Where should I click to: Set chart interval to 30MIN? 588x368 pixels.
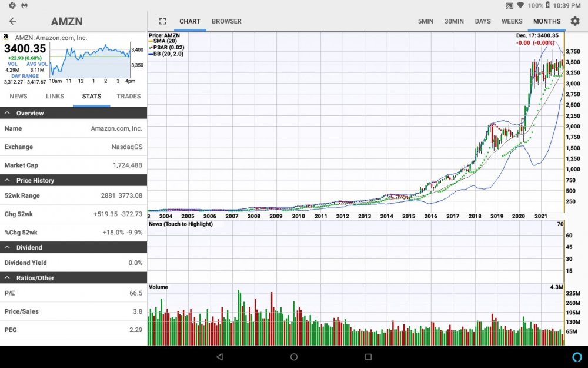click(454, 21)
